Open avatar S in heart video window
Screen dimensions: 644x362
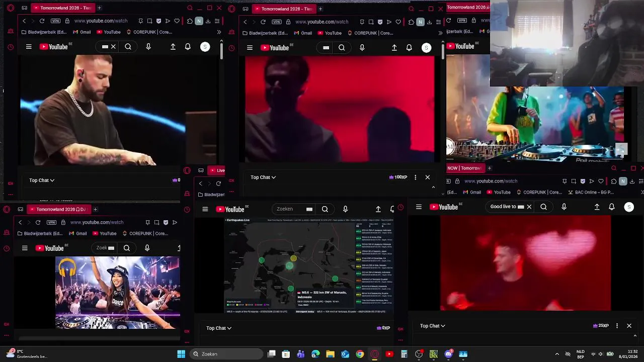628,207
